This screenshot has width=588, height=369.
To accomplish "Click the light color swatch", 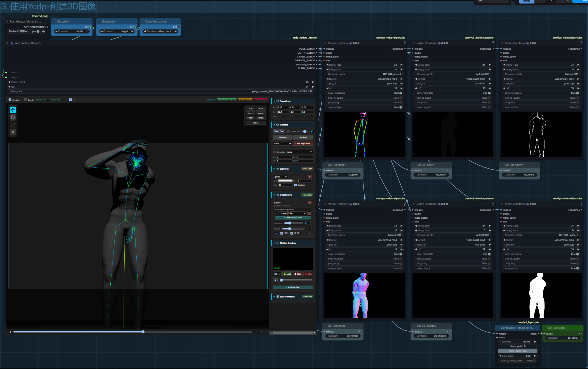I will click(x=285, y=181).
